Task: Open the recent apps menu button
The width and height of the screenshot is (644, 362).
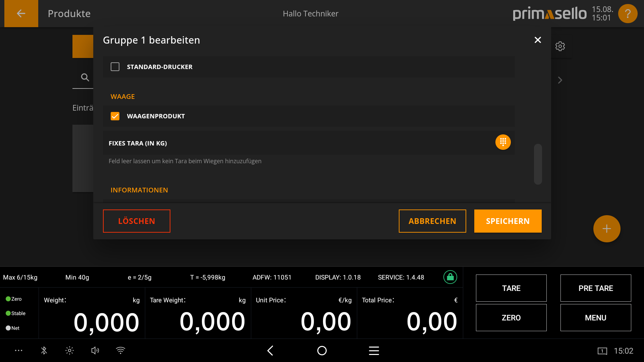Action: [374, 351]
